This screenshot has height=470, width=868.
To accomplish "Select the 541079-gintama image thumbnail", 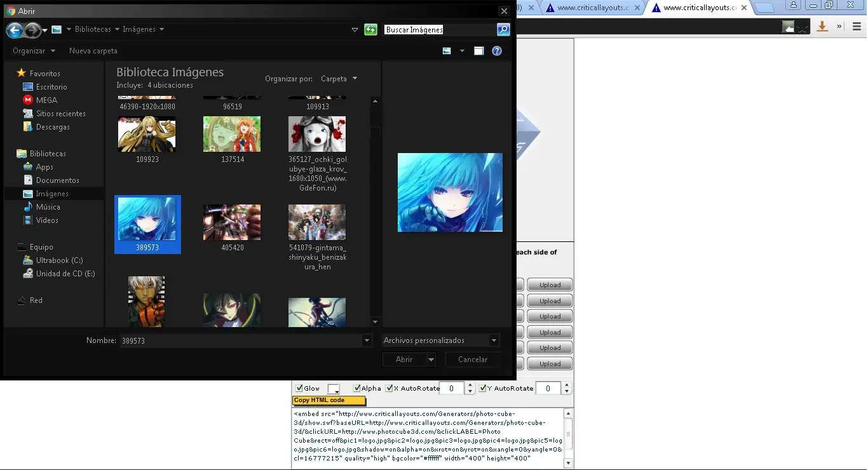I will [317, 222].
